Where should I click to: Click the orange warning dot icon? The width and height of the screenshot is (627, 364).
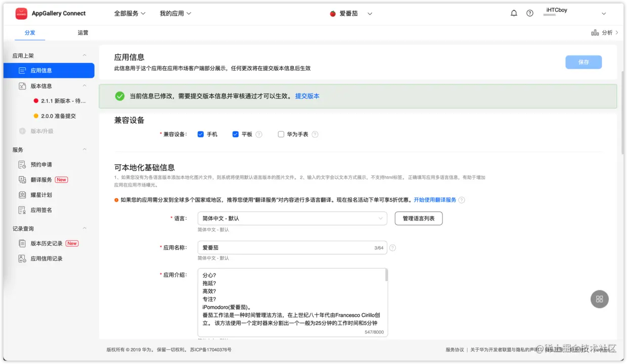pos(116,200)
